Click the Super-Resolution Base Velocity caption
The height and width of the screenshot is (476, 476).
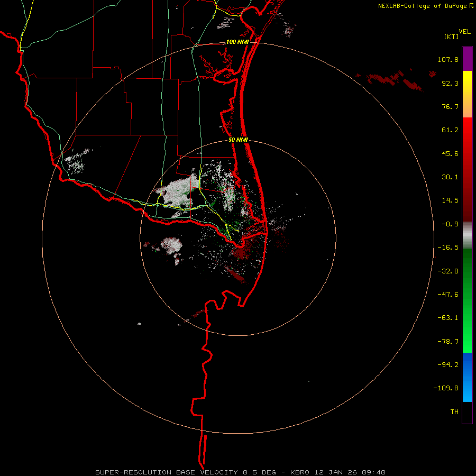pyautogui.click(x=241, y=472)
